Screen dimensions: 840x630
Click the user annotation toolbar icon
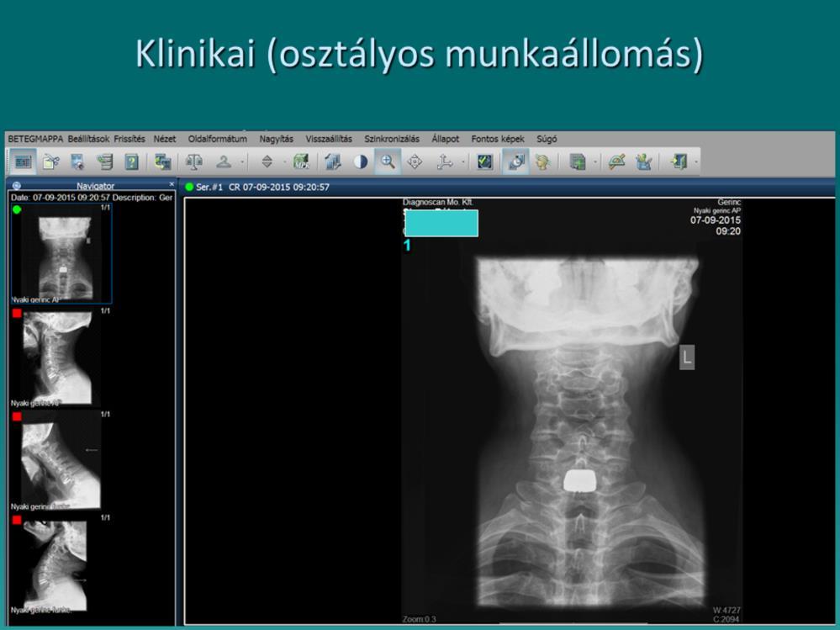[x=643, y=161]
